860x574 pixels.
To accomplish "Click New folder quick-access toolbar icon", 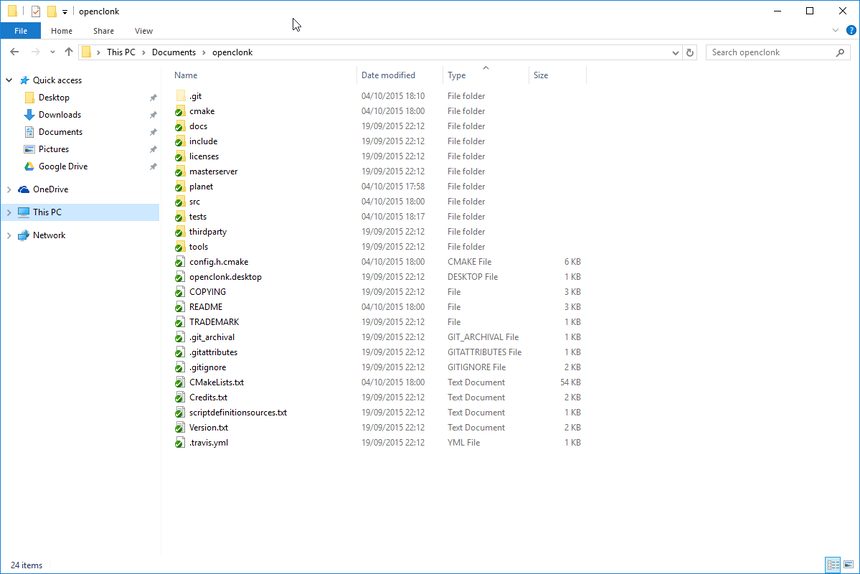I will coord(52,11).
